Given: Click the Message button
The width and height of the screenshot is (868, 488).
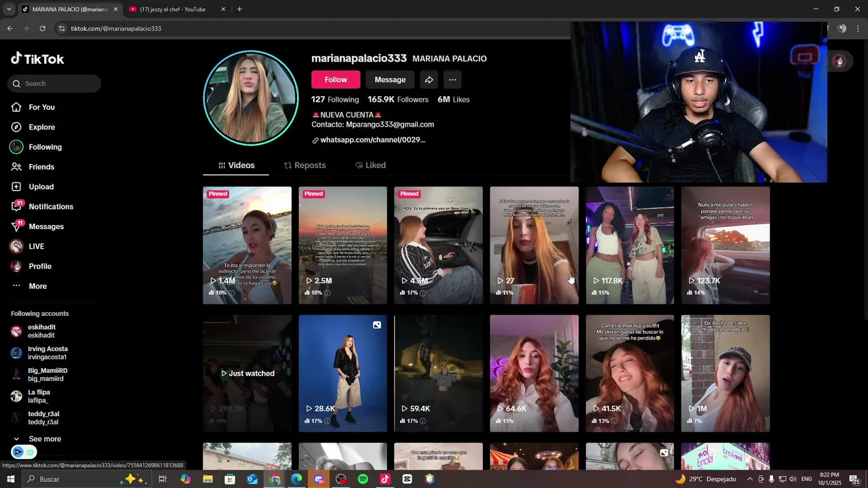Looking at the screenshot, I should coord(390,80).
